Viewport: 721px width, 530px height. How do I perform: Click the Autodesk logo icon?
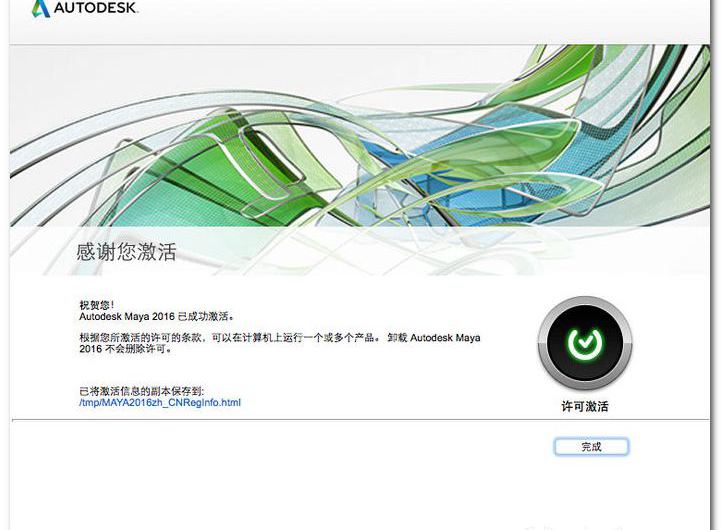(40, 8)
